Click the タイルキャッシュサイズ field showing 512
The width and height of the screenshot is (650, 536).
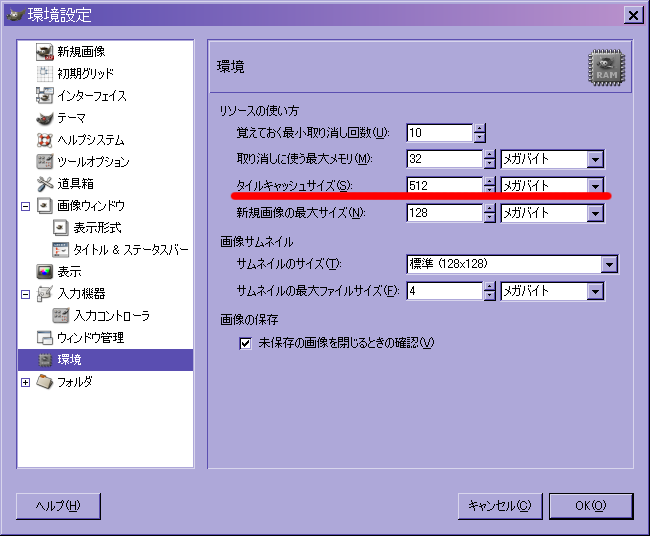point(445,185)
